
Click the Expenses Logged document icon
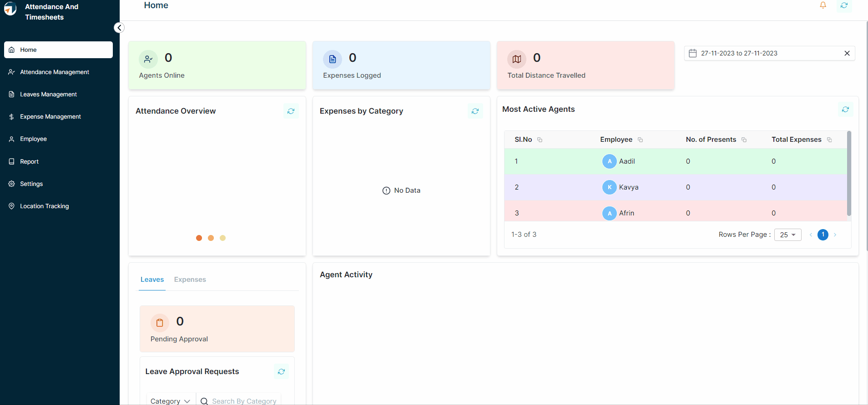click(333, 59)
